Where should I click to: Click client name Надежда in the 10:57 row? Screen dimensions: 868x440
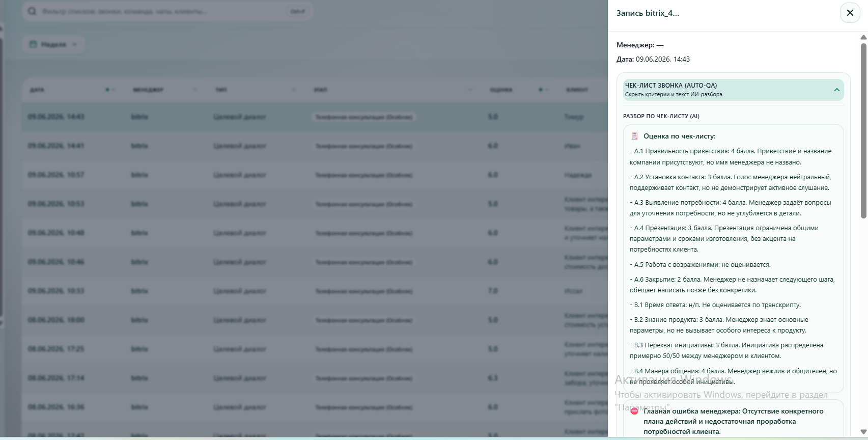(x=578, y=175)
